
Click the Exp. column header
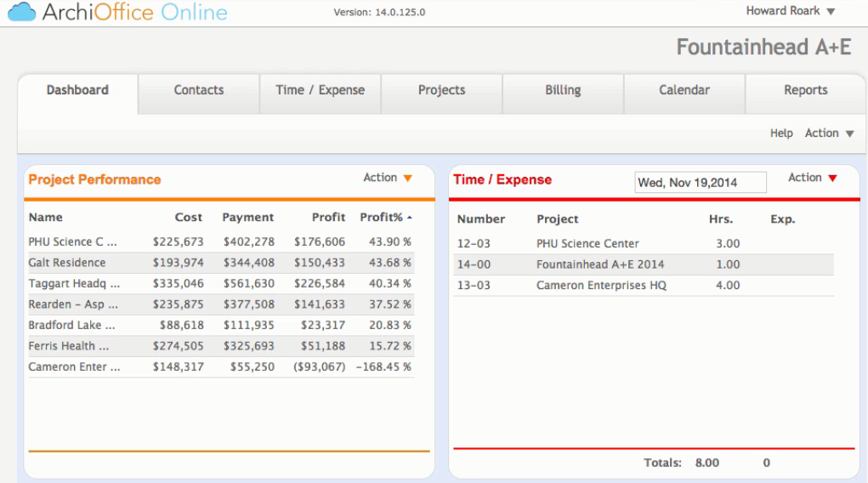point(783,219)
